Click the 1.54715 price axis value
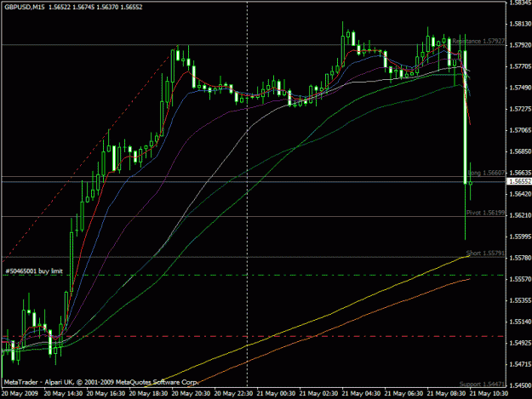The image size is (532, 399). point(520,364)
